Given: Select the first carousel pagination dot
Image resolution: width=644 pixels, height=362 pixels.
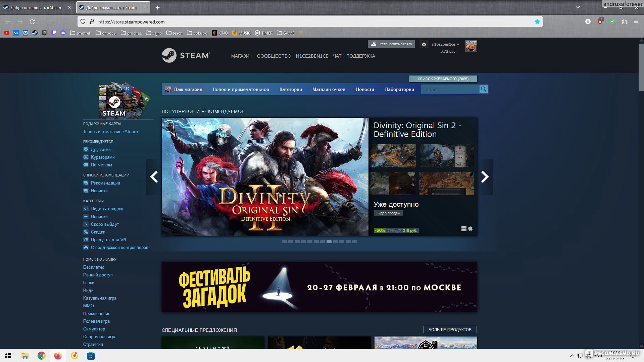Looking at the screenshot, I should tap(284, 242).
